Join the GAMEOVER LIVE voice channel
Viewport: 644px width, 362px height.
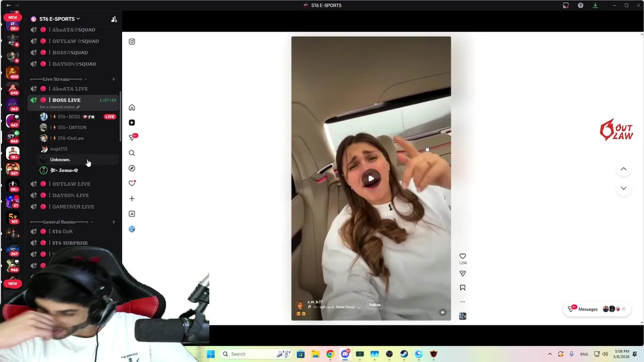[x=73, y=207]
